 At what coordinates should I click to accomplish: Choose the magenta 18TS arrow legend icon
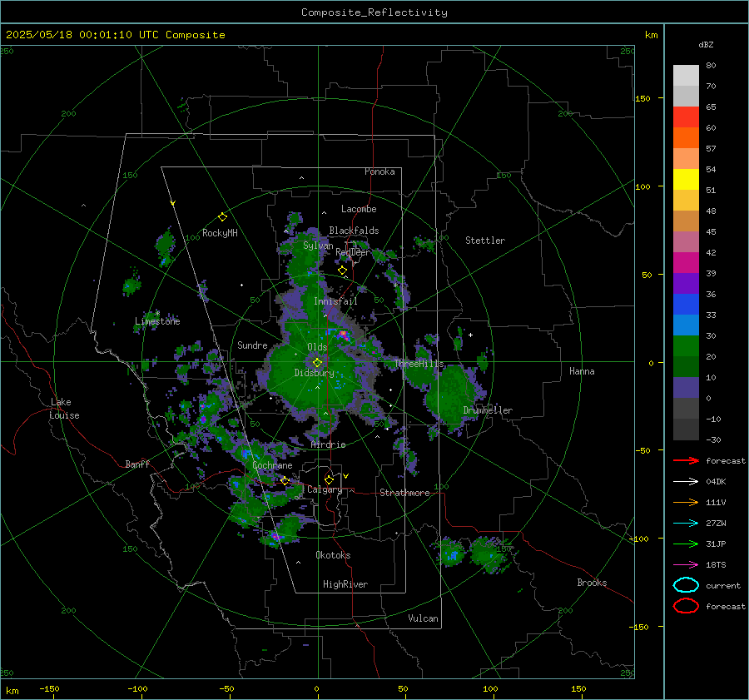686,565
